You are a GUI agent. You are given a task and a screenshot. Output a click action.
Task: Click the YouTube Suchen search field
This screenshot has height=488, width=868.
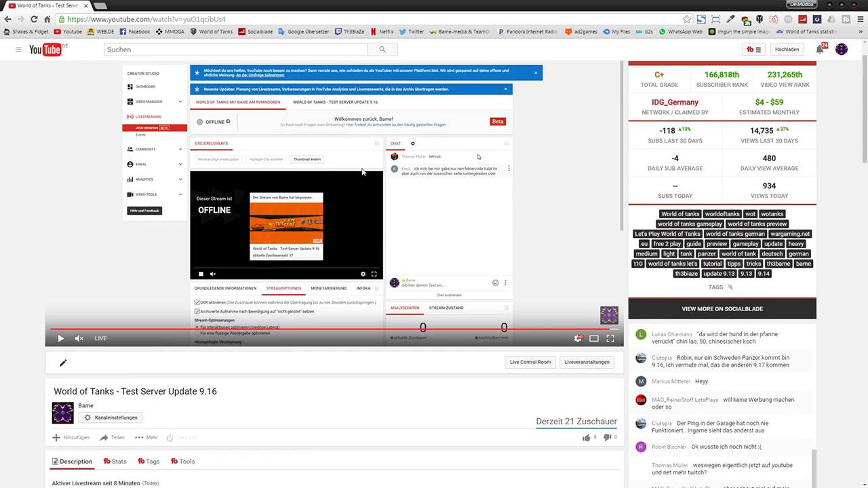click(236, 49)
